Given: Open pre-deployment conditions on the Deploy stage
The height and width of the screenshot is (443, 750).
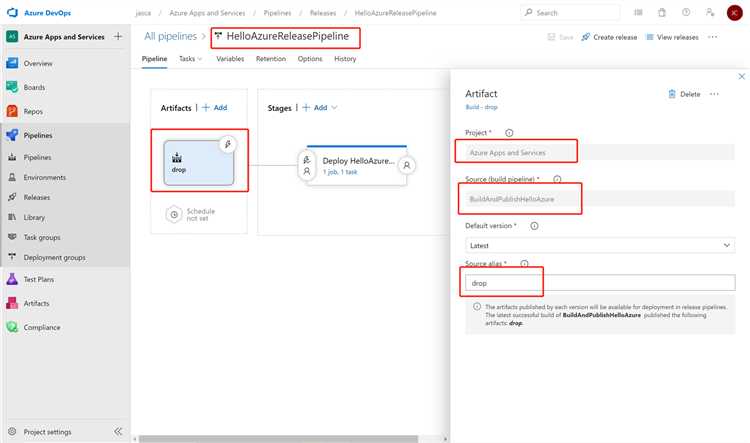Looking at the screenshot, I should point(307,165).
